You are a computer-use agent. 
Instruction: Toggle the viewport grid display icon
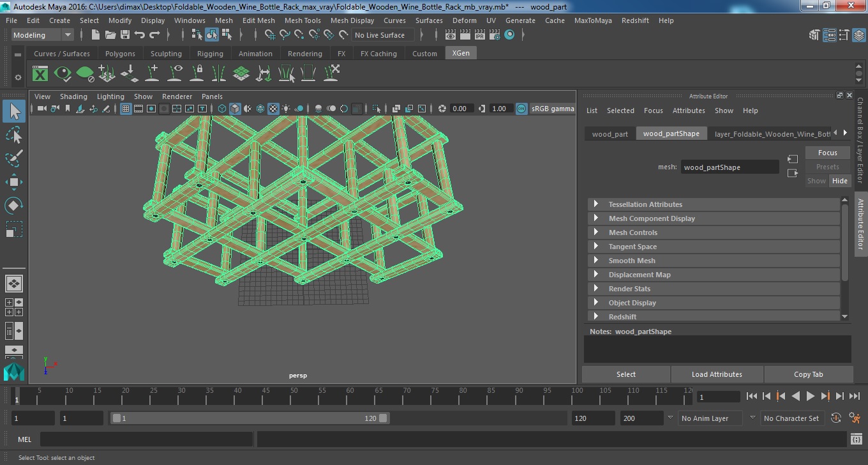[x=126, y=109]
